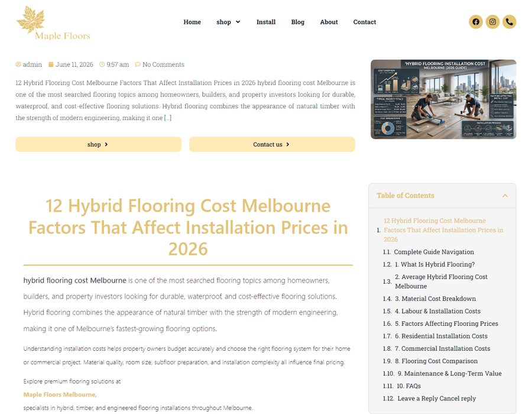Jump to Flooring Cost Comparison section

point(436,361)
